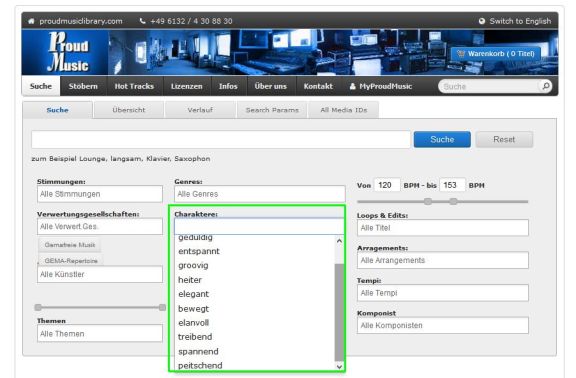Switch to the Verlauf tab
Image resolution: width=576 pixels, height=378 pixels.
[200, 110]
